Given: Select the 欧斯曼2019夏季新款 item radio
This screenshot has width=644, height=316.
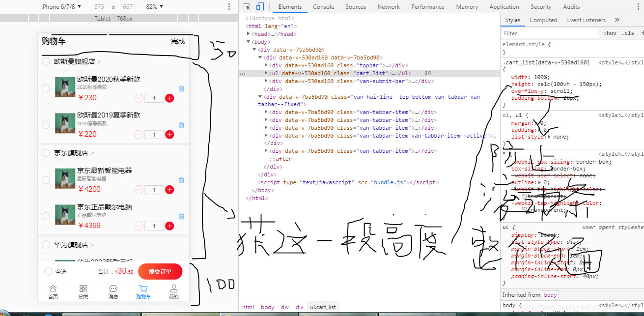Looking at the screenshot, I should pyautogui.click(x=46, y=125).
